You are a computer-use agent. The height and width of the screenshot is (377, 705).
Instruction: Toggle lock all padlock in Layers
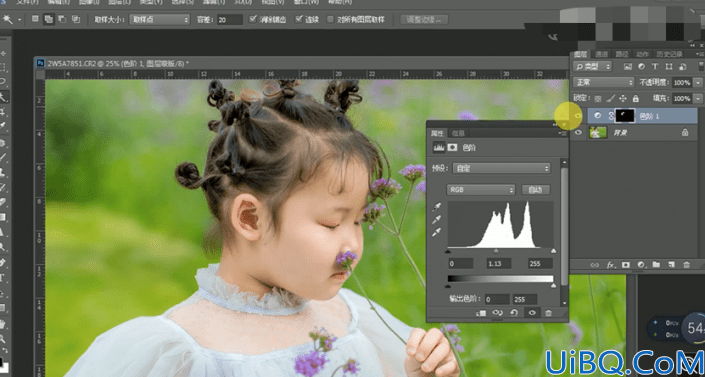(635, 98)
